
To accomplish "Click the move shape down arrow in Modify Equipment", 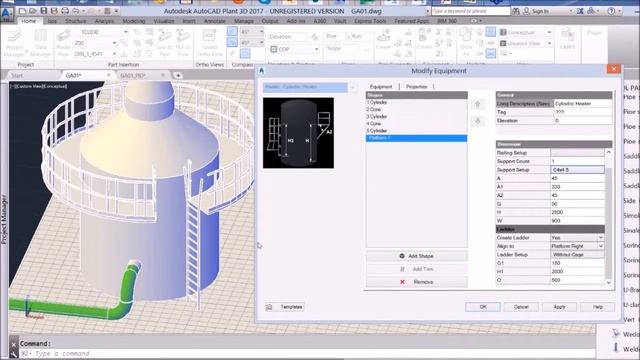I will coord(478,121).
